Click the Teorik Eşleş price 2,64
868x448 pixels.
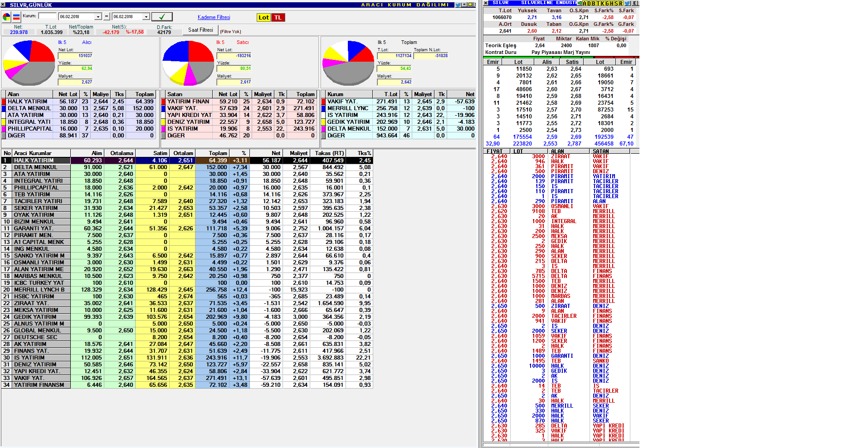[540, 45]
